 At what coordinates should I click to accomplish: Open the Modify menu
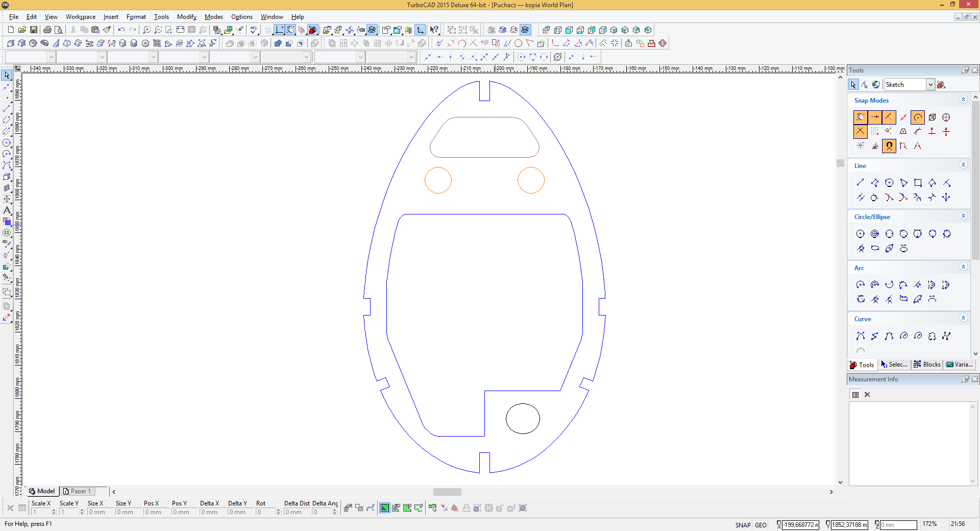tap(186, 17)
